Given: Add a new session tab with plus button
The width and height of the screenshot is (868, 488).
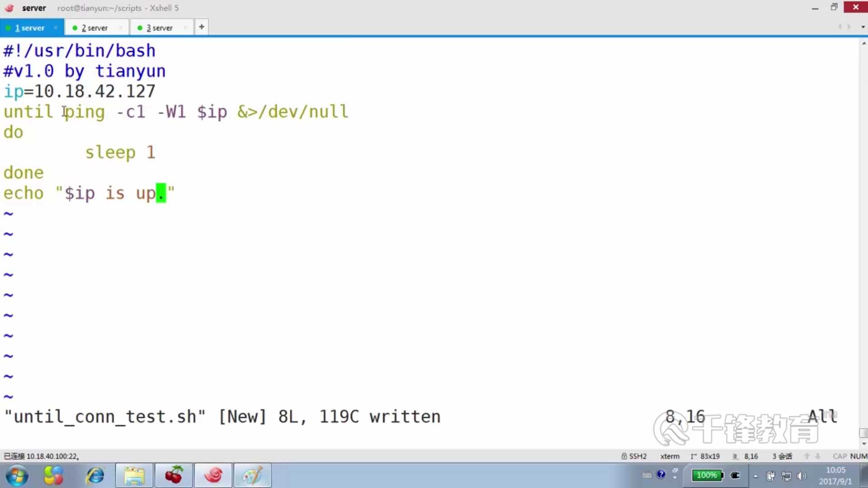Looking at the screenshot, I should pyautogui.click(x=202, y=27).
